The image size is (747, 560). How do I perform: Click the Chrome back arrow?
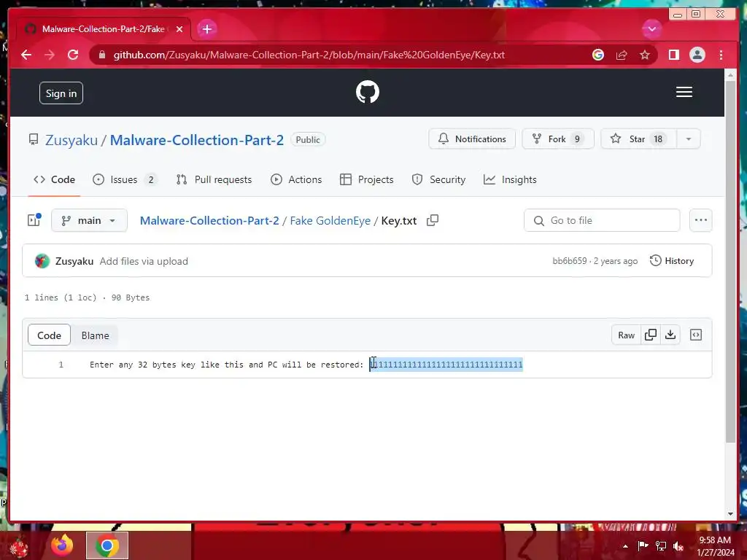pos(26,55)
